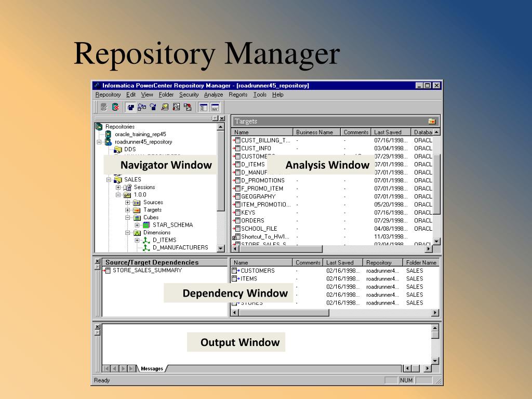The width and height of the screenshot is (532, 399).
Task: Click the navigator tree scroll down arrow
Action: tap(220, 248)
